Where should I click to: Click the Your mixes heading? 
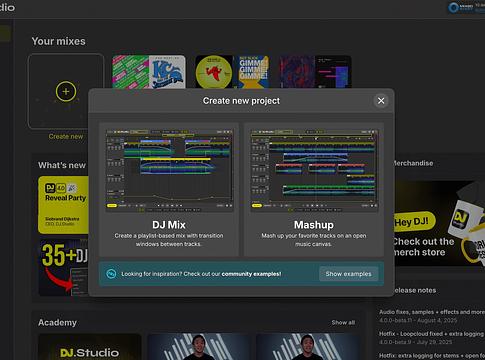(58, 41)
